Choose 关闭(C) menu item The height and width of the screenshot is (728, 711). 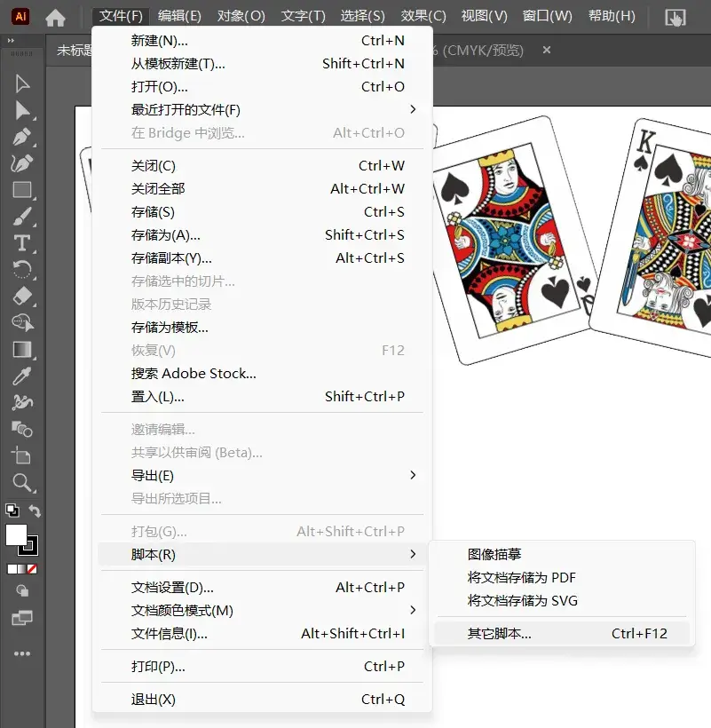[262, 166]
